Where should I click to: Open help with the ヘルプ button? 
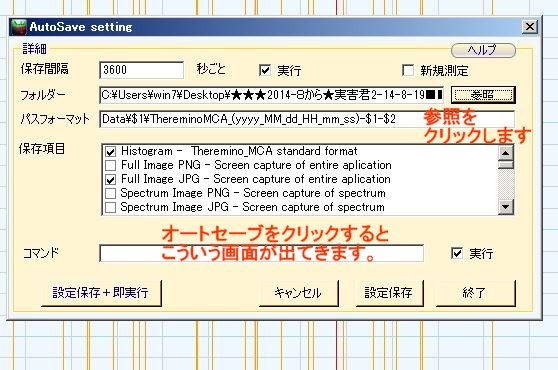[483, 50]
